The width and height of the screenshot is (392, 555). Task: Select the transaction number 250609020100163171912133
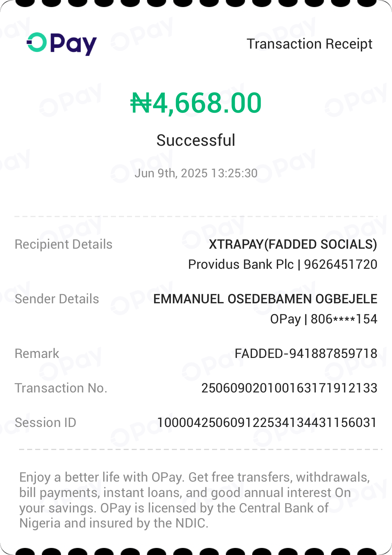(289, 388)
